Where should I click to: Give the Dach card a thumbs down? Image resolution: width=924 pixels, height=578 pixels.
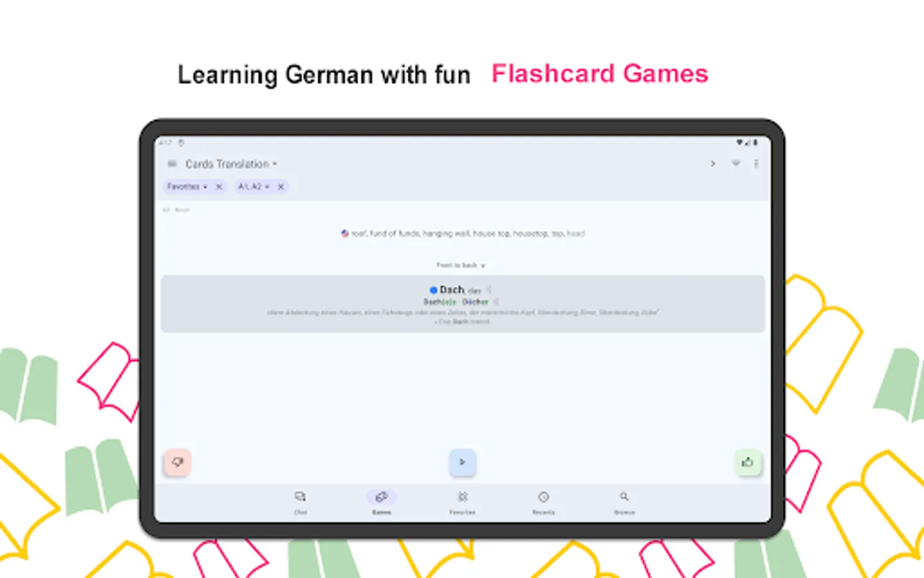coord(178,462)
